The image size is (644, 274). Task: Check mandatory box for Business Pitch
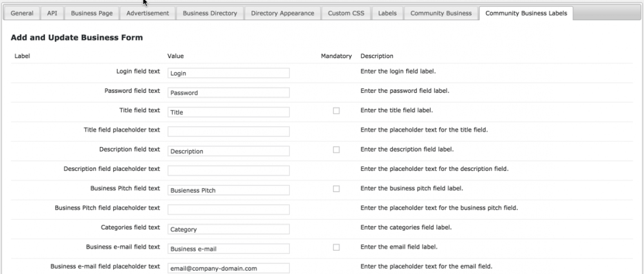pyautogui.click(x=336, y=189)
